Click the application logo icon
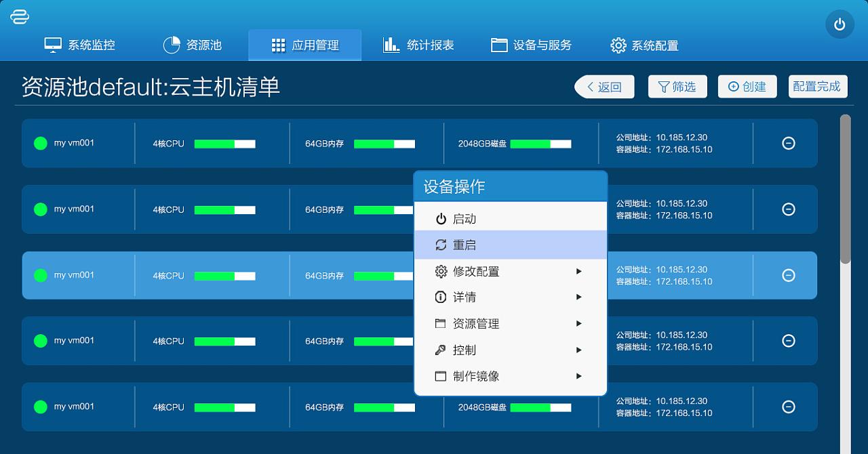Screen dimensions: 868x454 (20, 17)
